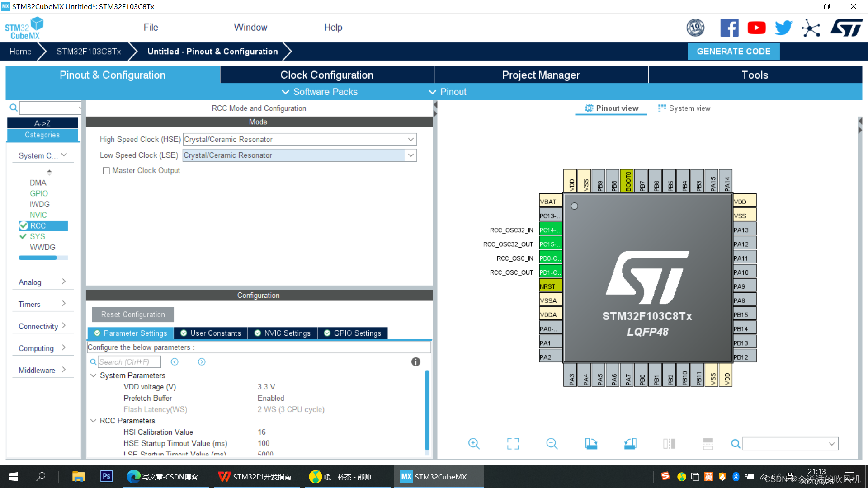Enable Master Clock Output checkbox
Screen dimensions: 868x488
pyautogui.click(x=106, y=171)
